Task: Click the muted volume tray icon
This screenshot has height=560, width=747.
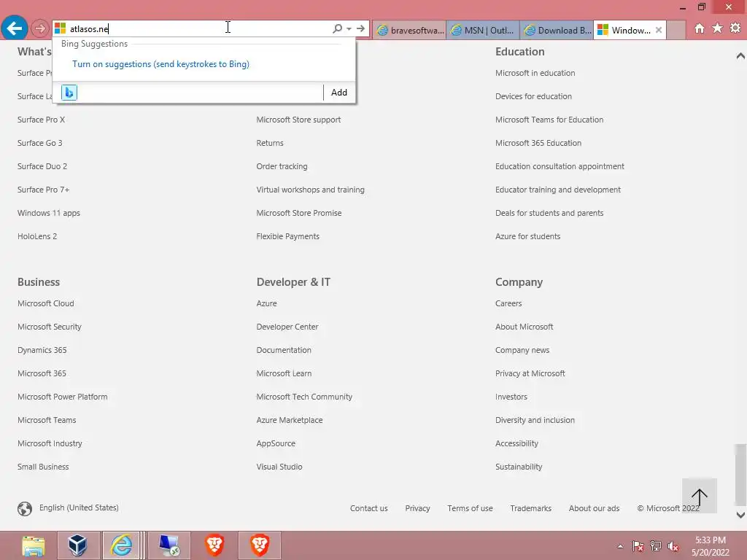Action: click(673, 546)
